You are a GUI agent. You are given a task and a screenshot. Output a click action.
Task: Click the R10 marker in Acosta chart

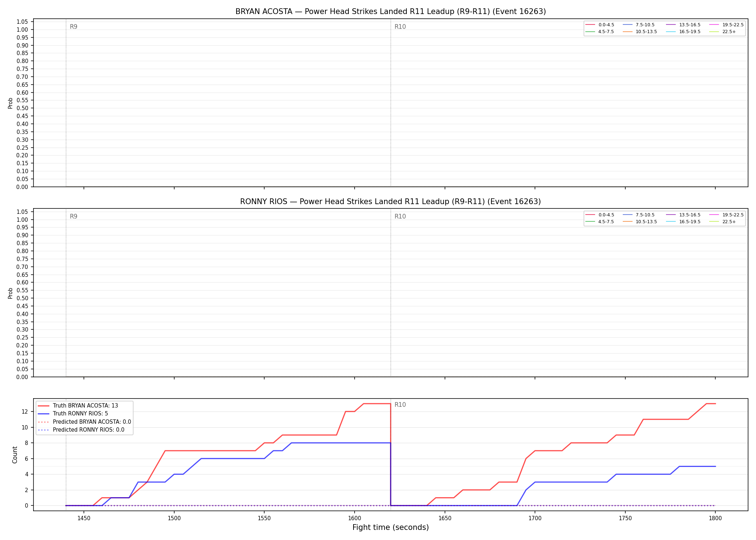[x=400, y=27]
